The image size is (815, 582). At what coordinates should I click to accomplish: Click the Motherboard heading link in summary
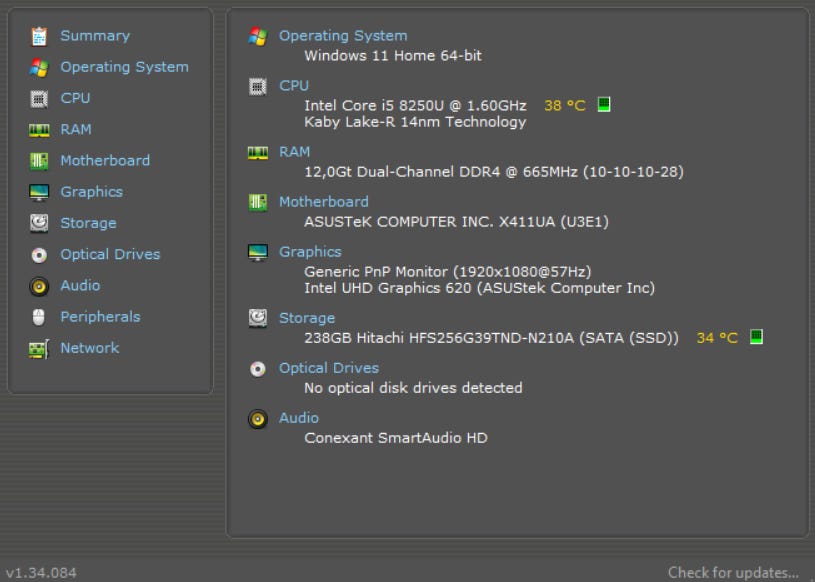click(x=324, y=202)
